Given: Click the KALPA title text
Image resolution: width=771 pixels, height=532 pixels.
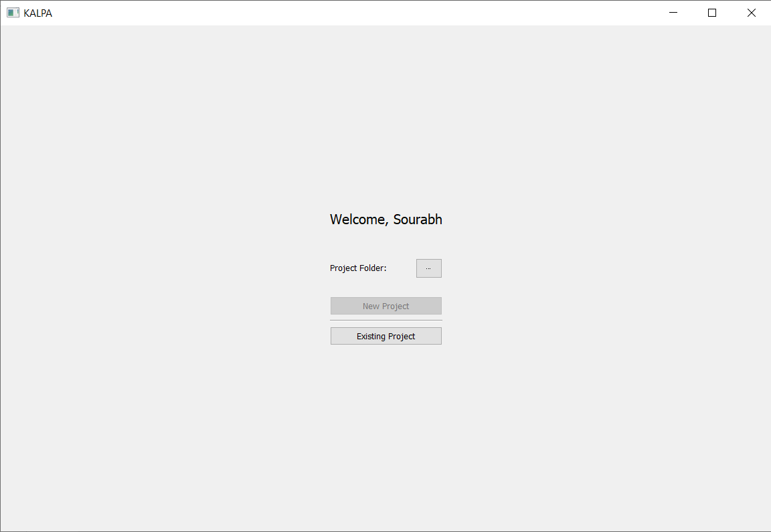Looking at the screenshot, I should pos(37,12).
